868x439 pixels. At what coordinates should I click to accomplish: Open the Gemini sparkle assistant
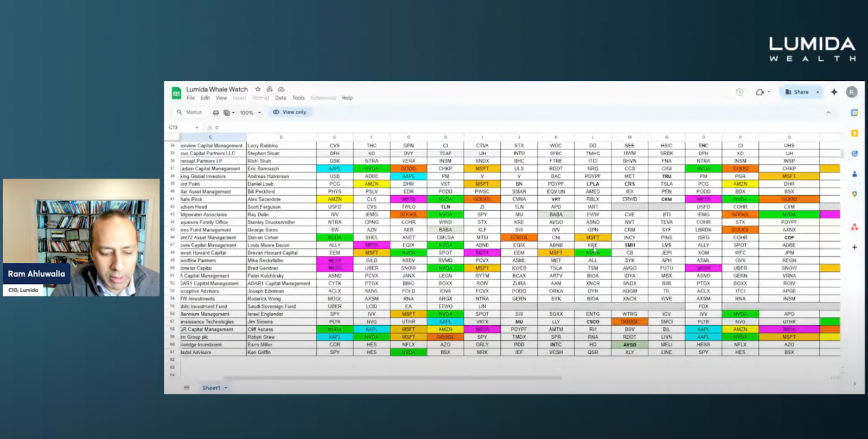[834, 92]
